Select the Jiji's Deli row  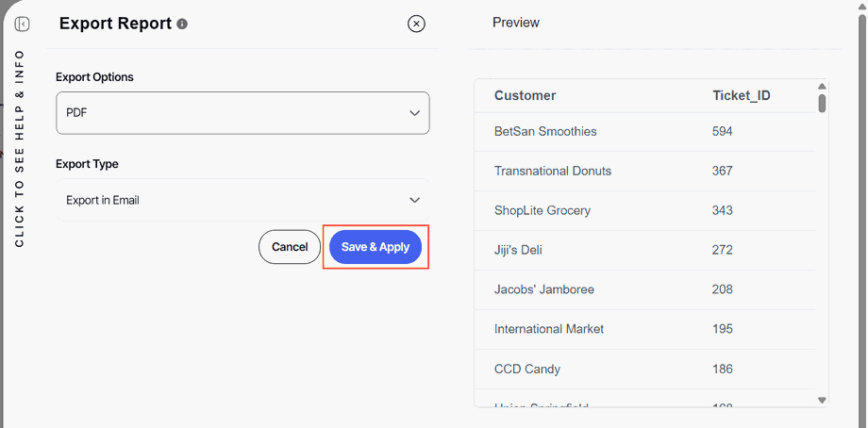pos(518,250)
